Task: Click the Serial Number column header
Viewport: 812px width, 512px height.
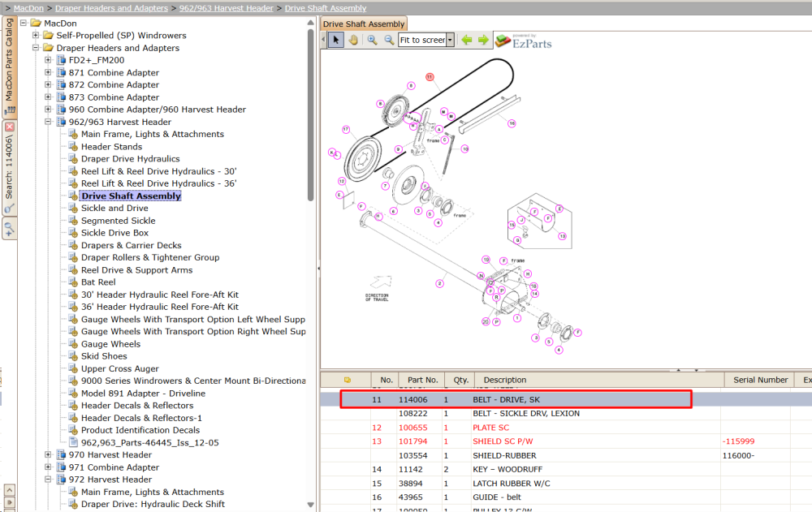Action: point(760,380)
